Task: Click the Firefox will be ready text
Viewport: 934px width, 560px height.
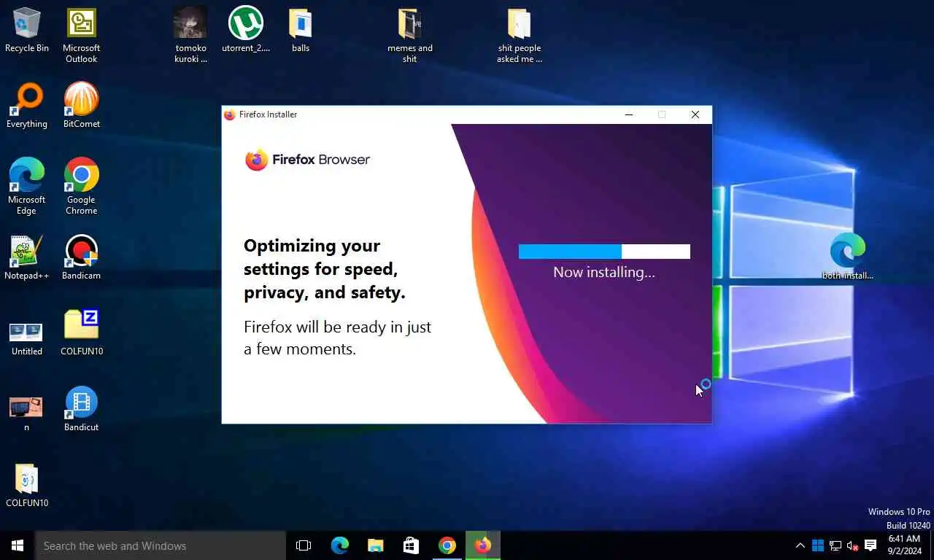Action: tap(337, 338)
